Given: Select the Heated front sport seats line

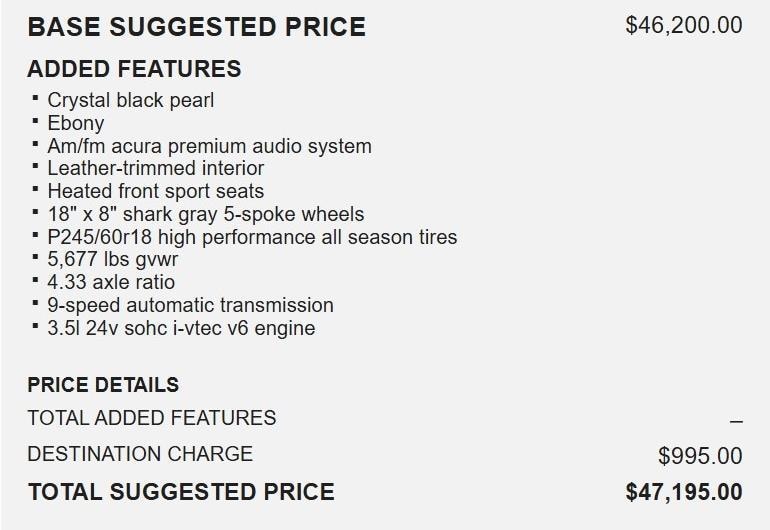Looking at the screenshot, I should click(155, 191).
